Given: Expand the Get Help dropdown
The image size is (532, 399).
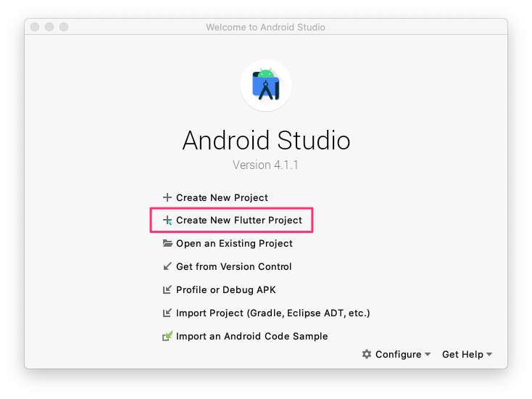Looking at the screenshot, I should tap(467, 354).
